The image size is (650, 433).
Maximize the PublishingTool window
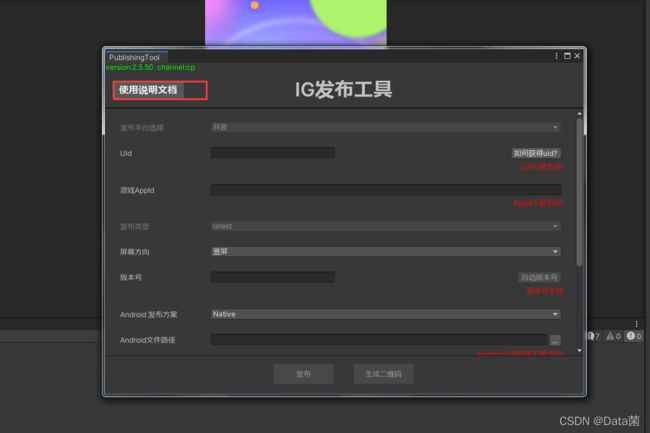point(567,56)
